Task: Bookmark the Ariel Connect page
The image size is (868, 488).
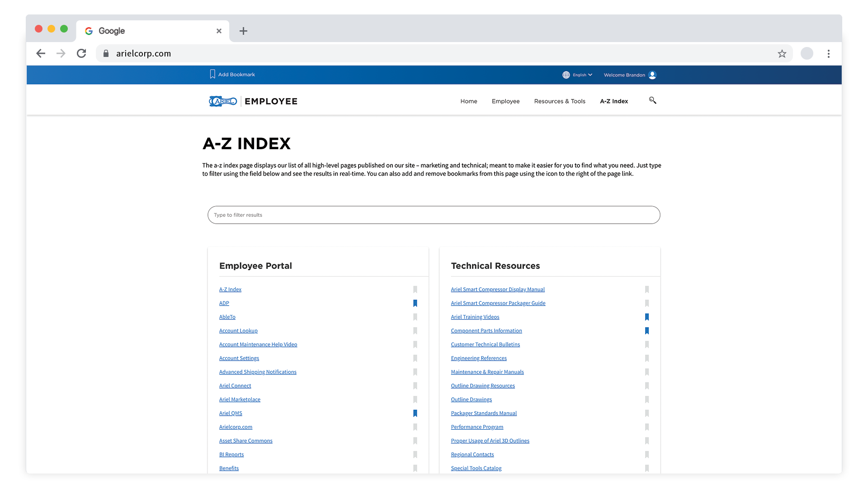Action: 415,386
